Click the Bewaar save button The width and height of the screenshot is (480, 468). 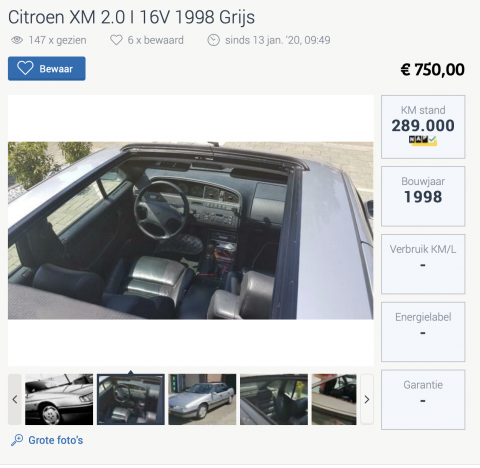pyautogui.click(x=47, y=69)
